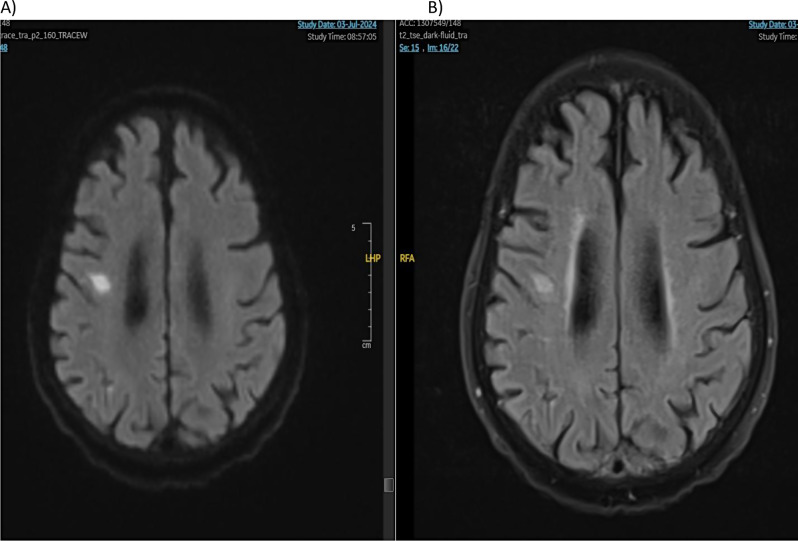Click the yellow LHP orientation label
The height and width of the screenshot is (541, 798).
tap(373, 259)
